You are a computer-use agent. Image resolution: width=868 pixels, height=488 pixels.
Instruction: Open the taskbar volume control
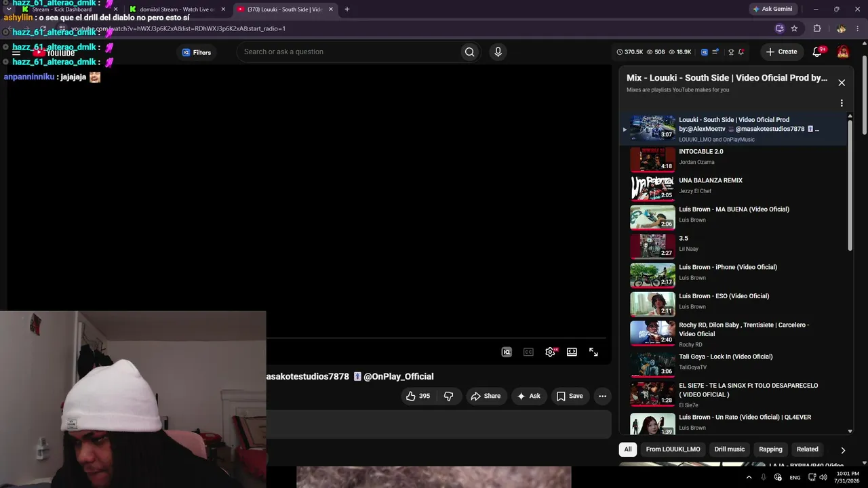click(x=823, y=477)
